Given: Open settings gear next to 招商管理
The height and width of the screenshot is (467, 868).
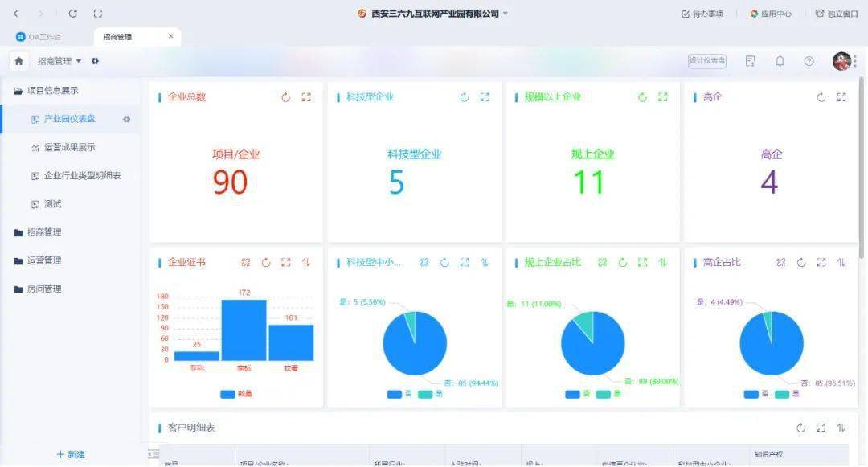Looking at the screenshot, I should [95, 61].
